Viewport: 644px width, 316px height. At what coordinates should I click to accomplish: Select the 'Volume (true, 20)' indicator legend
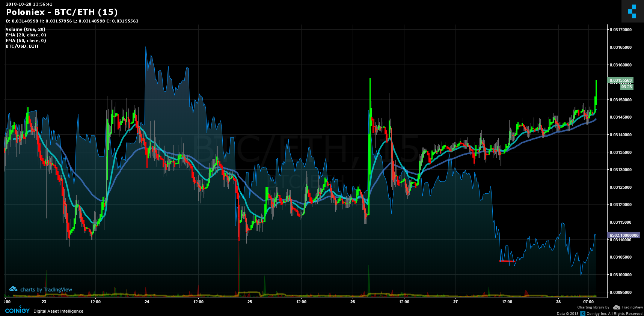[26, 29]
